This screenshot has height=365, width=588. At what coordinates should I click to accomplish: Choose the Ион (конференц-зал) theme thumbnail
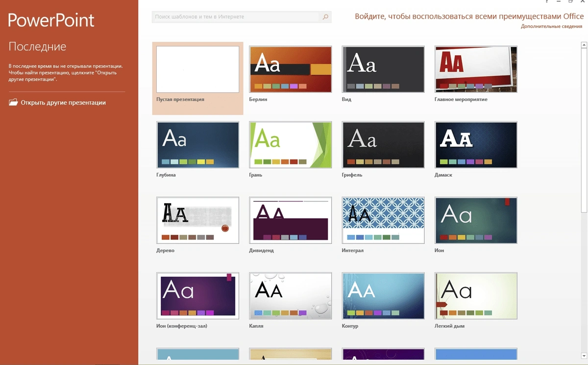(198, 296)
